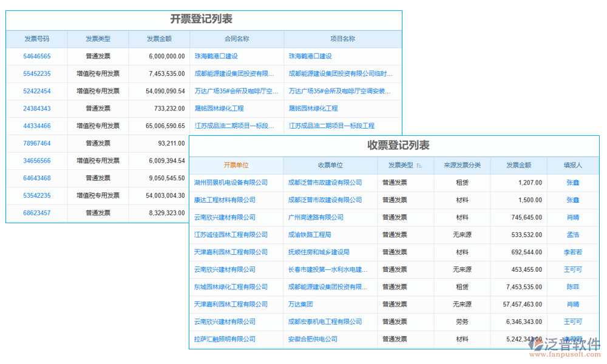The image size is (607, 364).
Task: Click 合同名称 column header in 开票登记列表
Action: [x=237, y=39]
